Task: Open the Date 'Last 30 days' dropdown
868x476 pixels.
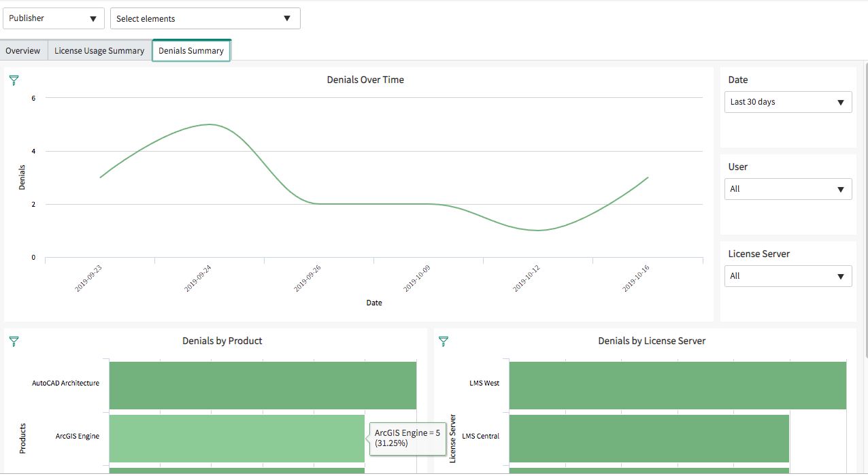Action: [x=788, y=102]
